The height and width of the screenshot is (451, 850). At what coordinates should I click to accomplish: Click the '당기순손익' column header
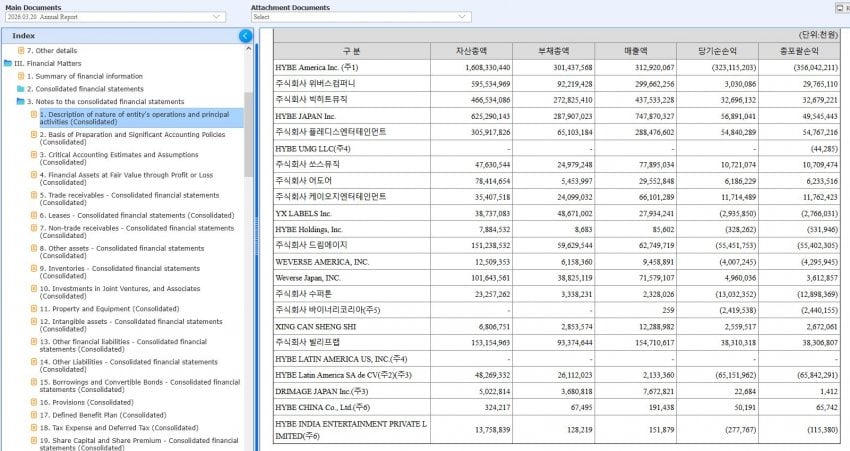[x=717, y=51]
